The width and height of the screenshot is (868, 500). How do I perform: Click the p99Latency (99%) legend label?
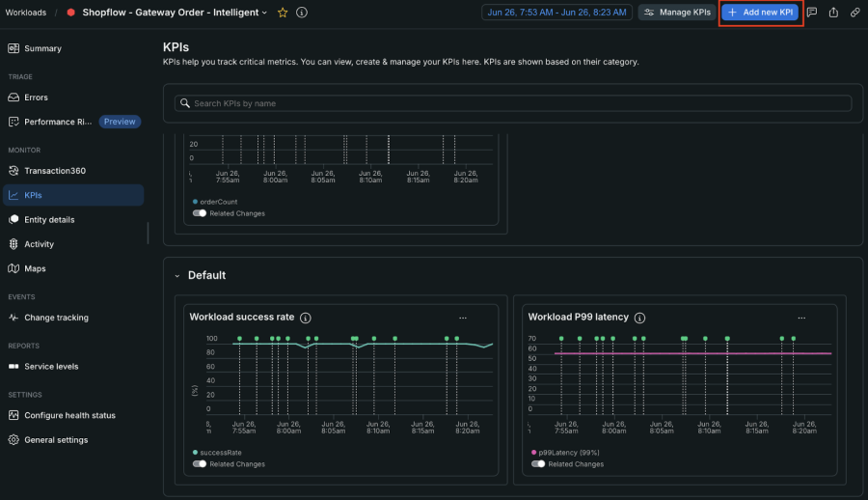(569, 453)
